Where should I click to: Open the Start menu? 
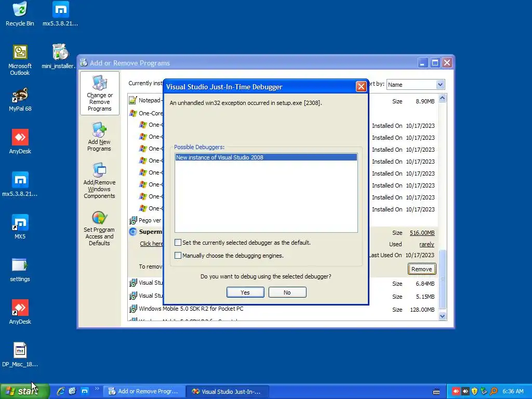pyautogui.click(x=25, y=391)
